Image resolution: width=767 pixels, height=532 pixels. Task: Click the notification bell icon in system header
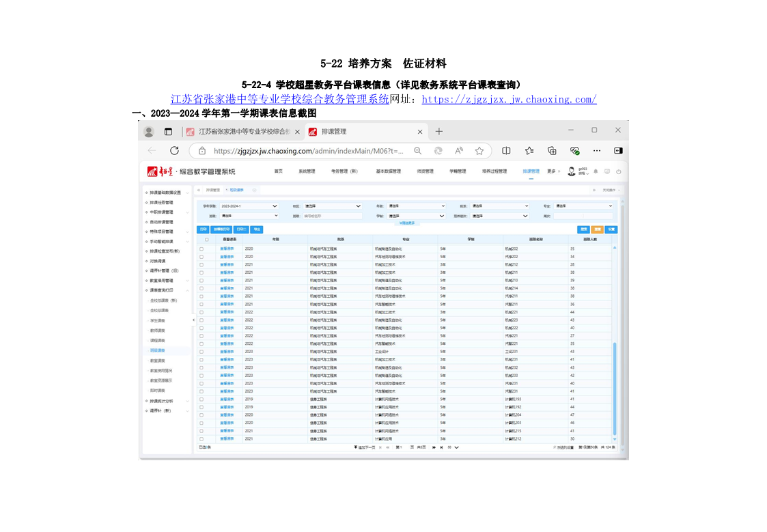click(596, 171)
